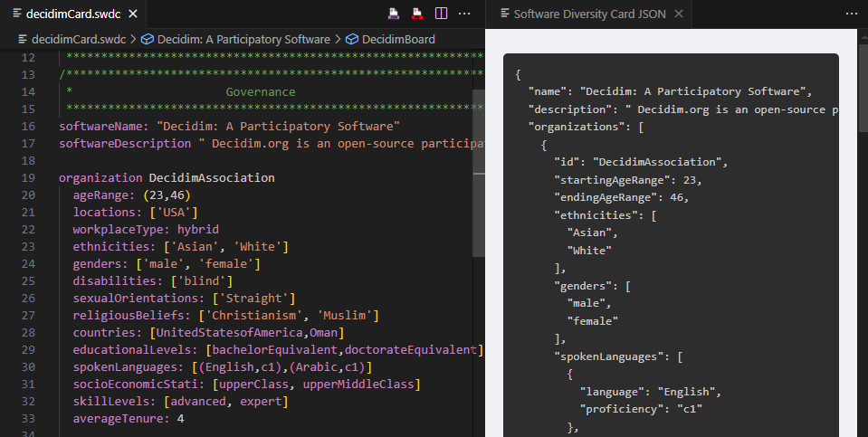Click the cube icon before Decidim: A Participatory Software

[x=147, y=39]
